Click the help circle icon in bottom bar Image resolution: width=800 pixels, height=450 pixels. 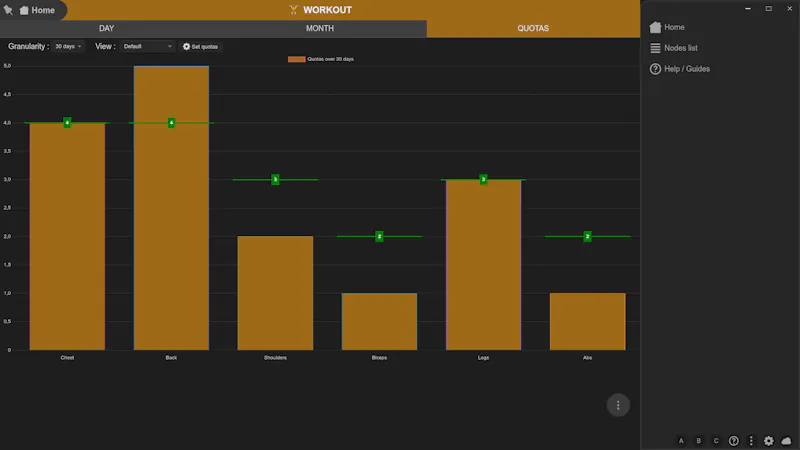734,441
